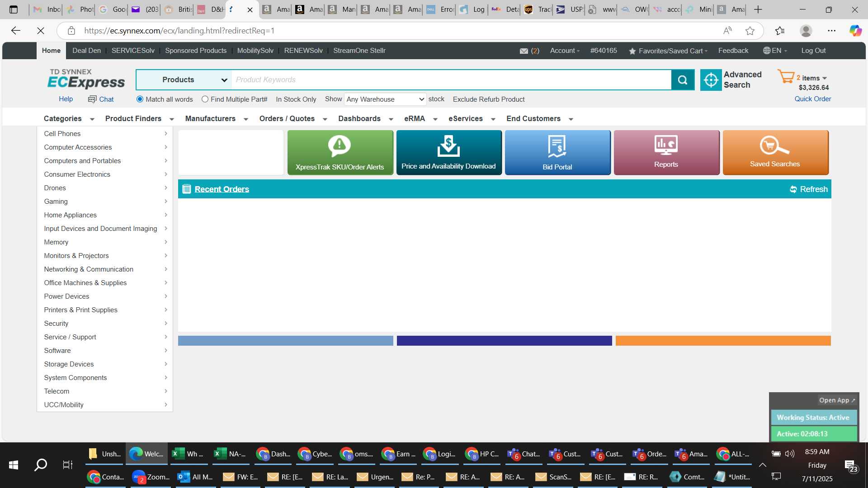Viewport: 868px width, 488px height.
Task: Click the Refresh icon in Recent Orders
Action: pos(793,189)
